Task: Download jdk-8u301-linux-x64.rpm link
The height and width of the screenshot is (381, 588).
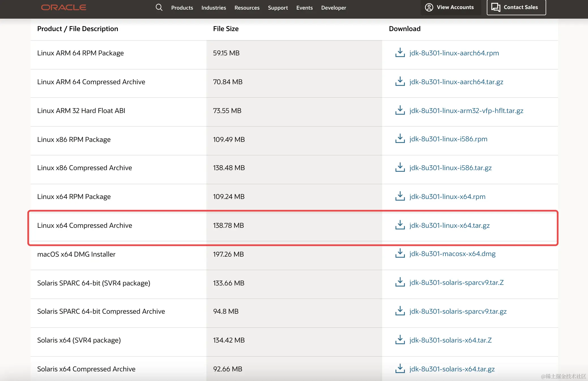Action: click(447, 196)
